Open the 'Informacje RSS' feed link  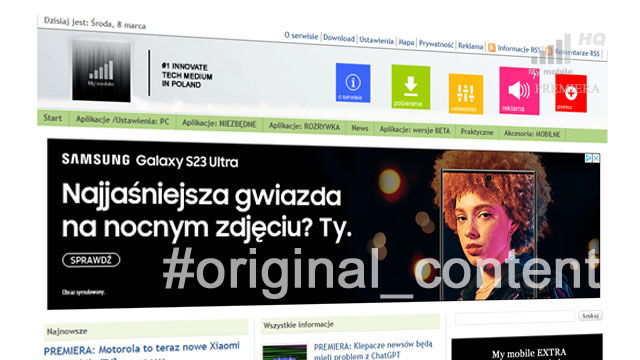[x=519, y=49]
